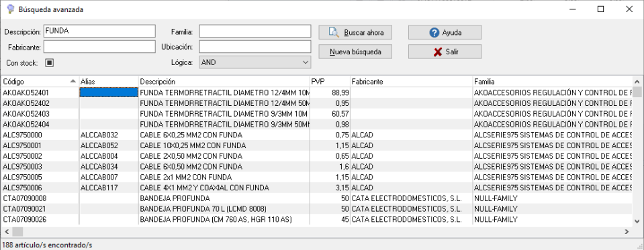
Task: Click the empty Familia input field
Action: pos(255,31)
